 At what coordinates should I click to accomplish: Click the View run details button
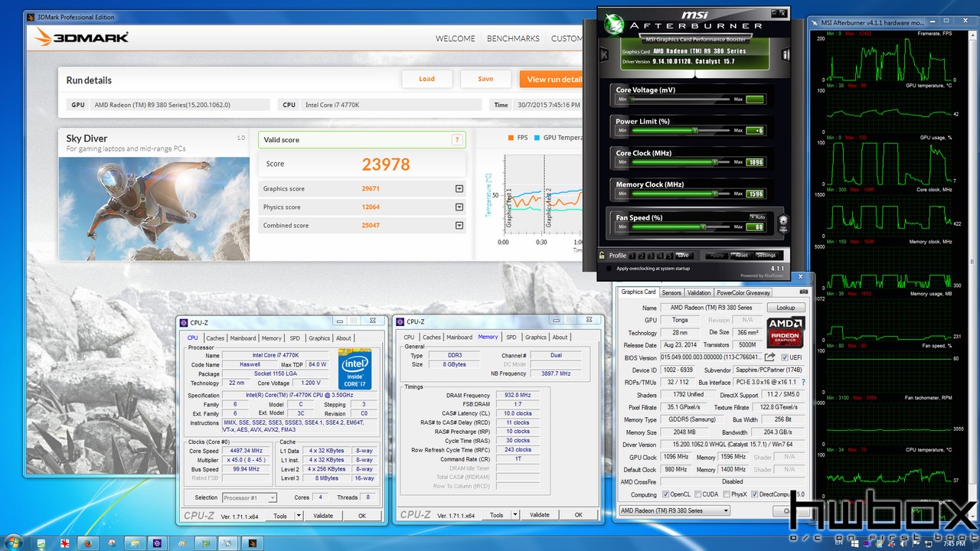(x=550, y=79)
